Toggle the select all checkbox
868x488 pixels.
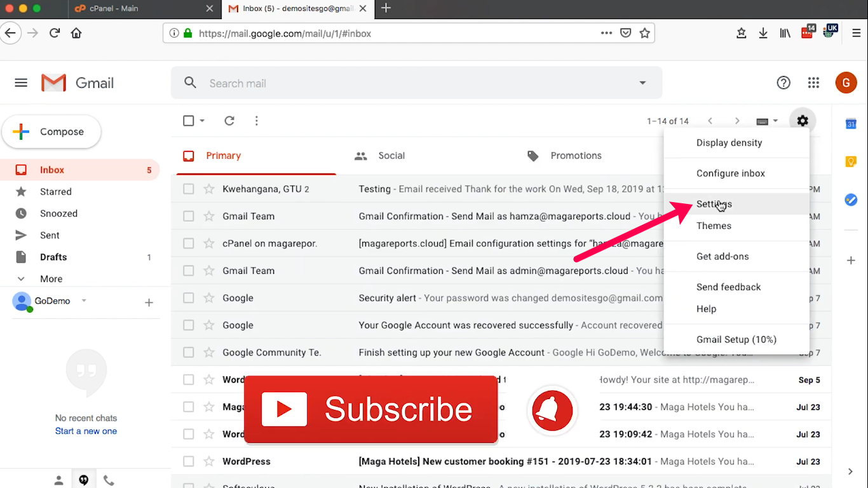click(x=189, y=121)
